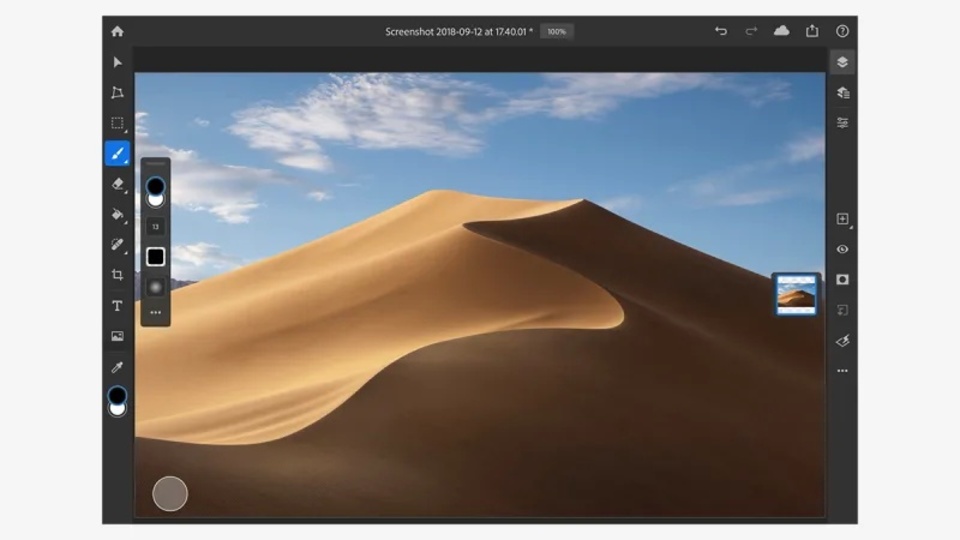This screenshot has width=960, height=540.
Task: Select the Paint Bucket fill tool
Action: [118, 214]
